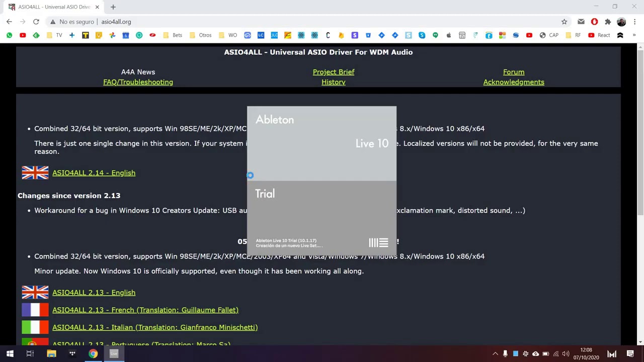
Task: Open the WhatsApp bookmark icon
Action: (9, 35)
